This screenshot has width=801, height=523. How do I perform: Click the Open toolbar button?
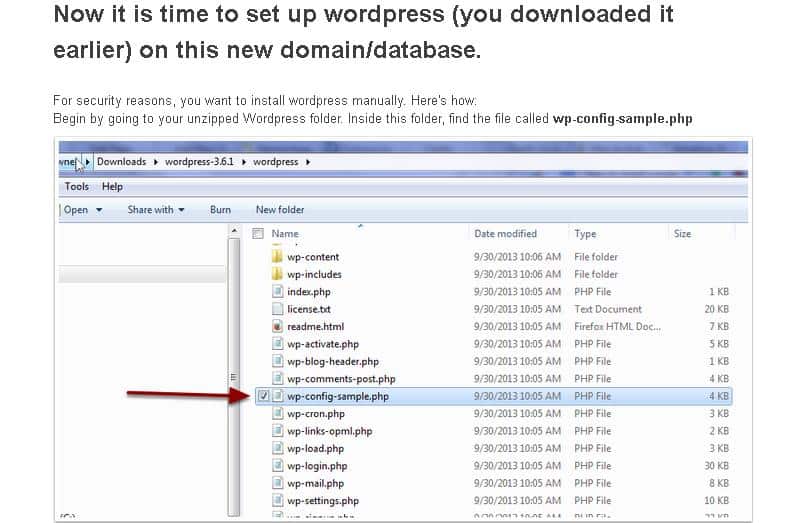pyautogui.click(x=76, y=210)
